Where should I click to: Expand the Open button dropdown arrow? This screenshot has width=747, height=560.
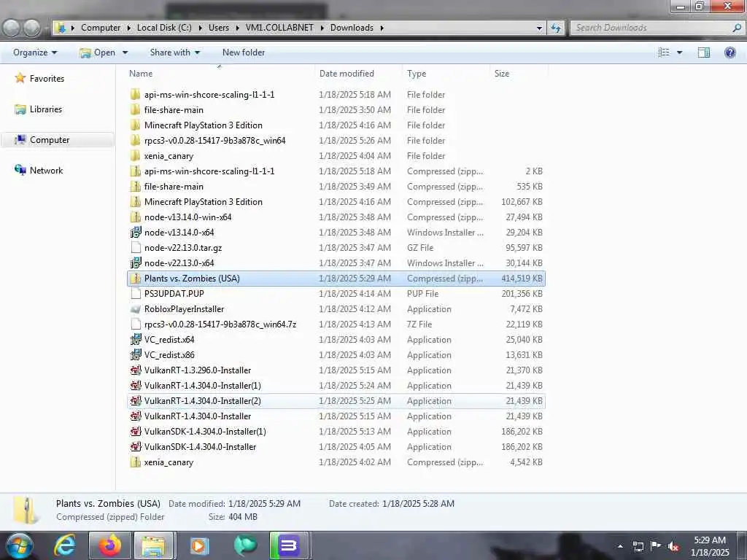[x=125, y=52]
